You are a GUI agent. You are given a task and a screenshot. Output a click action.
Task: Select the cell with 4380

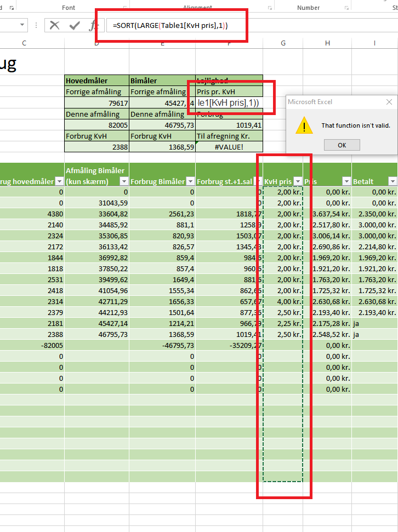tap(32, 214)
